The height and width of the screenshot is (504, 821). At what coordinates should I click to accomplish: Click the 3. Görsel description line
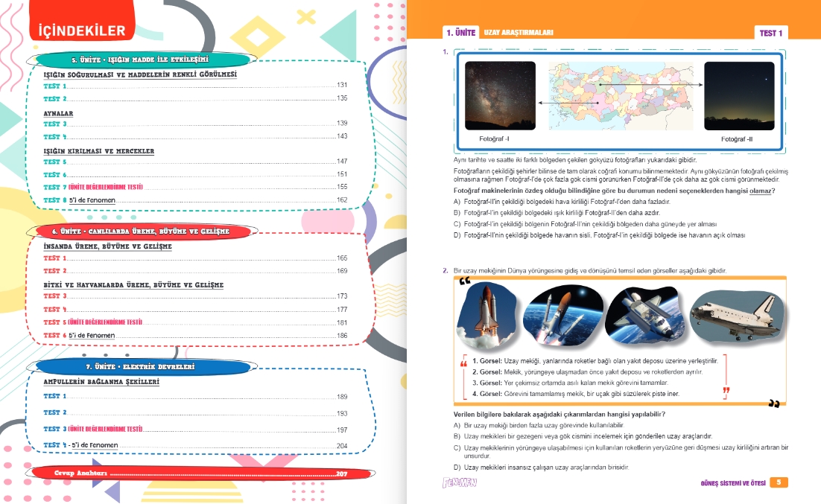[x=570, y=383]
